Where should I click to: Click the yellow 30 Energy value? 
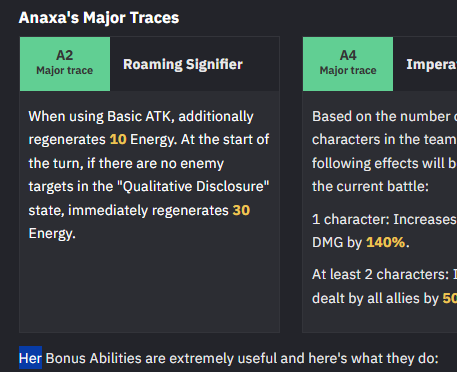(241, 210)
